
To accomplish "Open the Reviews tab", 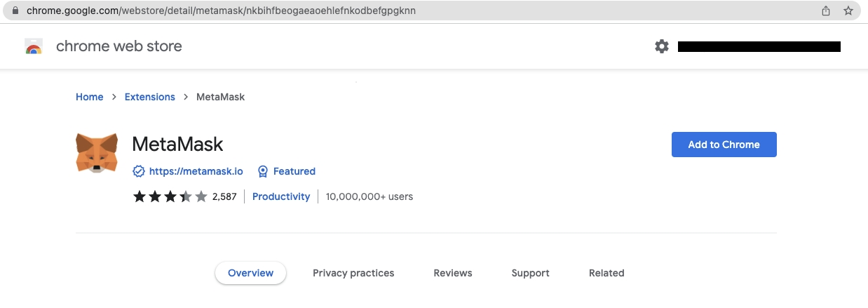I will pos(453,273).
